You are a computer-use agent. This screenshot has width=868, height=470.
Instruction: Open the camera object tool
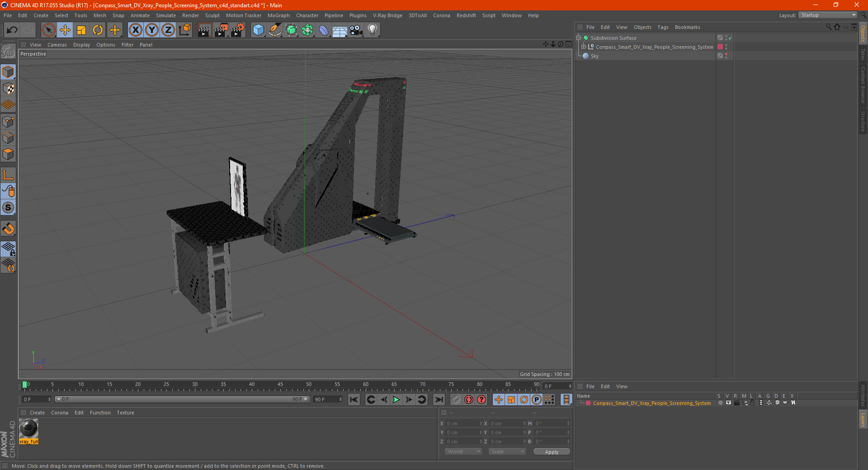click(356, 30)
